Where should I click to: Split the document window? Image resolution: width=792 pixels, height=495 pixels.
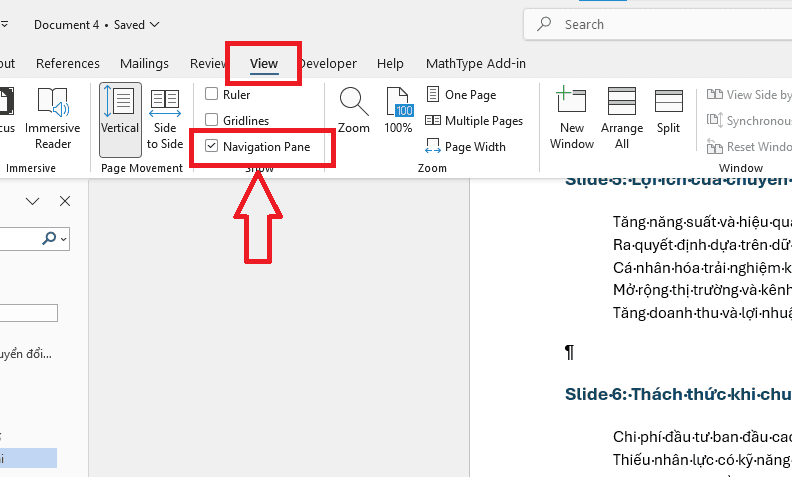(668, 111)
